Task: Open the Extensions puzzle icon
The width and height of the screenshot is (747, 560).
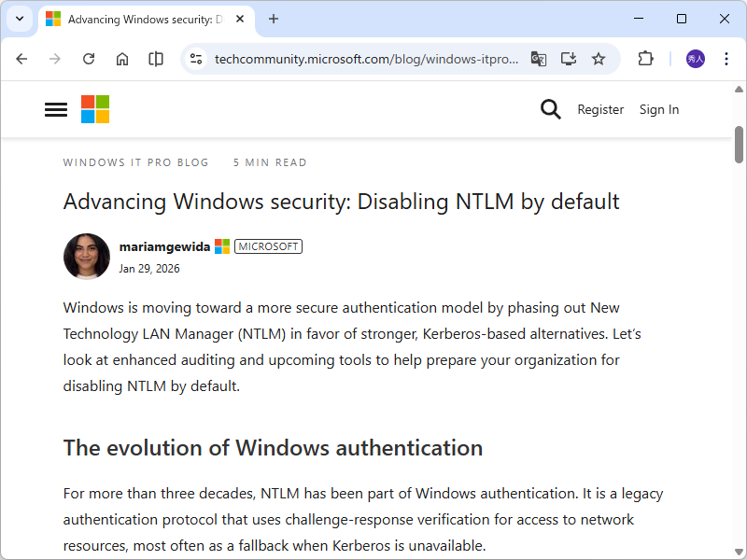Action: pyautogui.click(x=645, y=59)
